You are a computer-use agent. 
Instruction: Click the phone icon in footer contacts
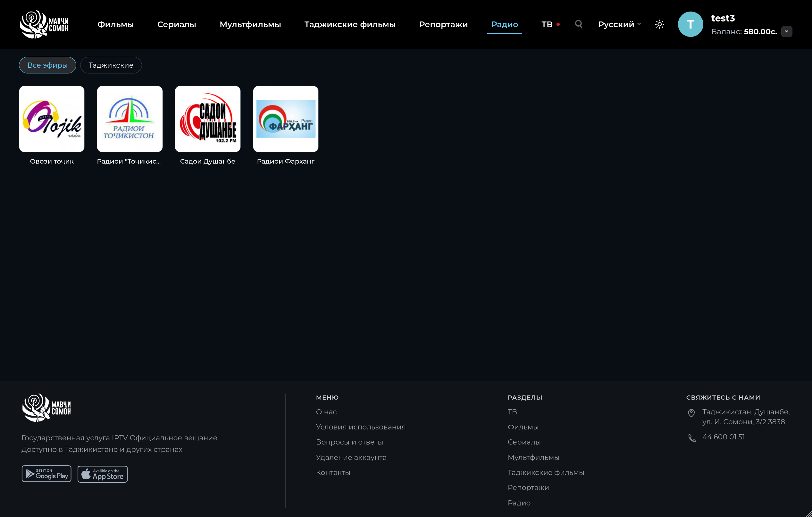click(692, 438)
